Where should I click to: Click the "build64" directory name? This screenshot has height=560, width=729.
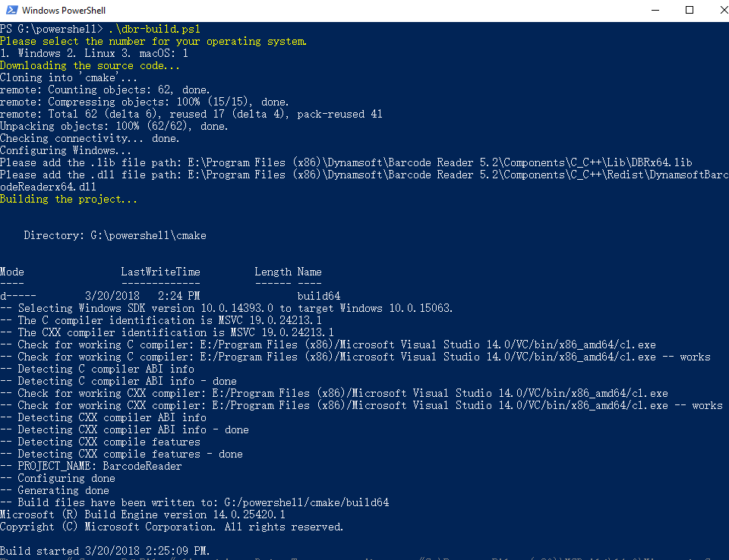(x=319, y=296)
